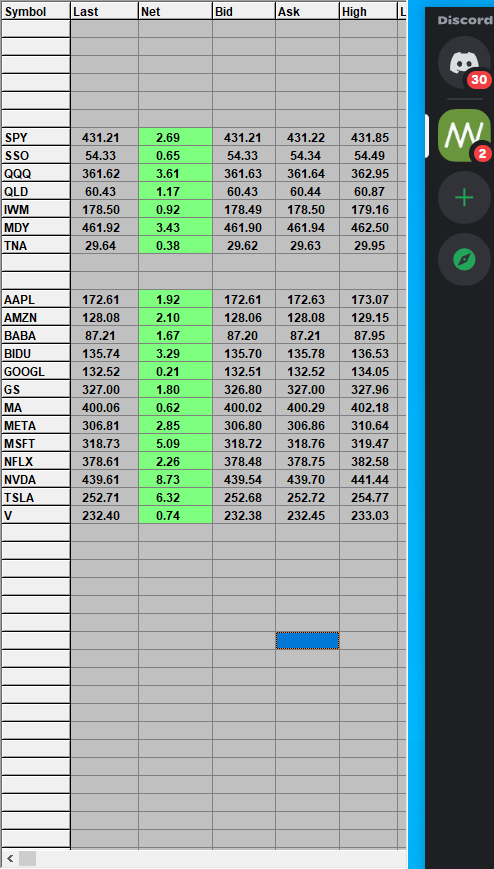Open the green zigzag server icon
Image resolution: width=494 pixels, height=869 pixels.
click(x=464, y=135)
